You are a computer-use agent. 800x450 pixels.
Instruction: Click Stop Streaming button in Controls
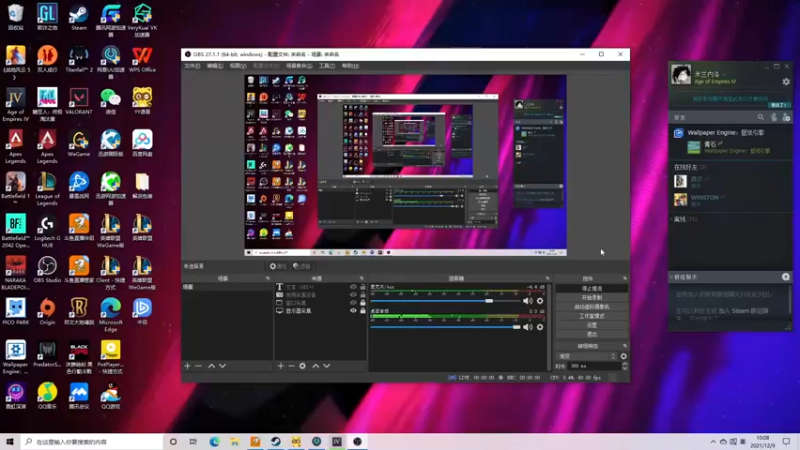591,288
